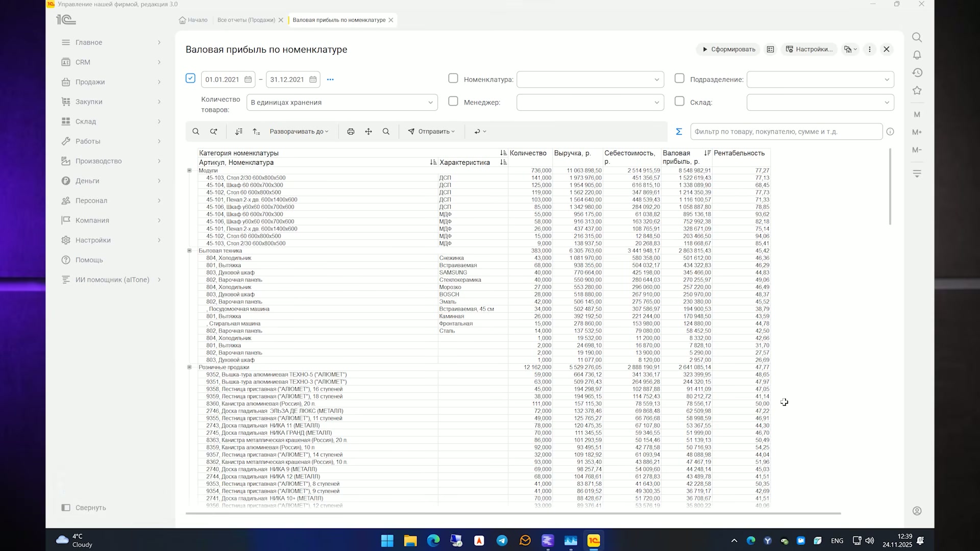Open the Номенклатура dropdown list
This screenshot has width=980, height=551.
pyautogui.click(x=656, y=80)
